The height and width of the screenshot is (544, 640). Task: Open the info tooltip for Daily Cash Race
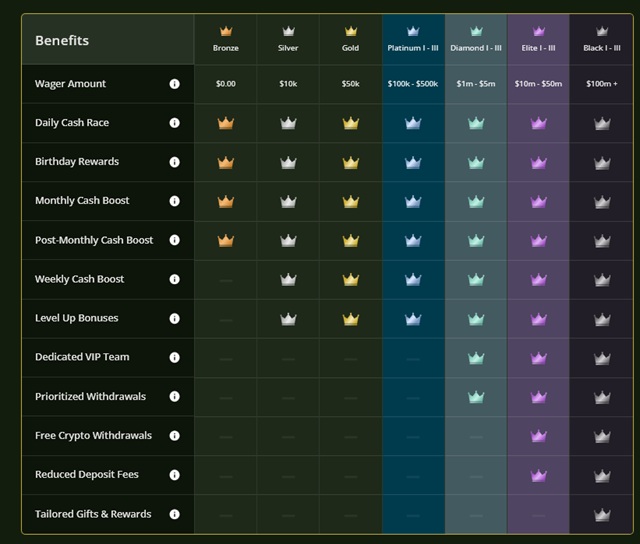174,123
